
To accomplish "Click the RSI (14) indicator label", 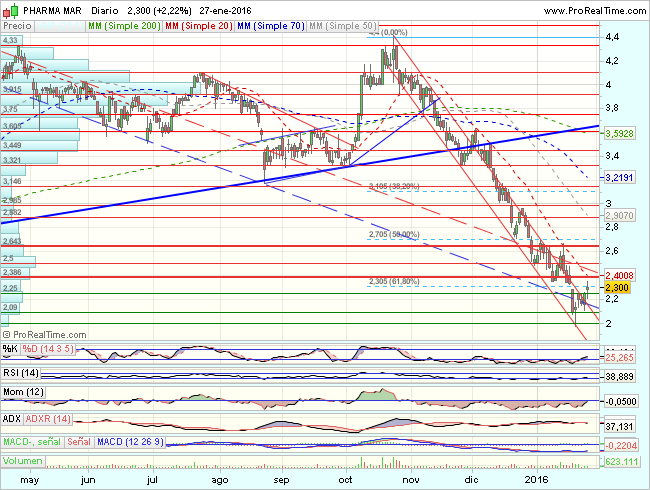I will tap(21, 373).
